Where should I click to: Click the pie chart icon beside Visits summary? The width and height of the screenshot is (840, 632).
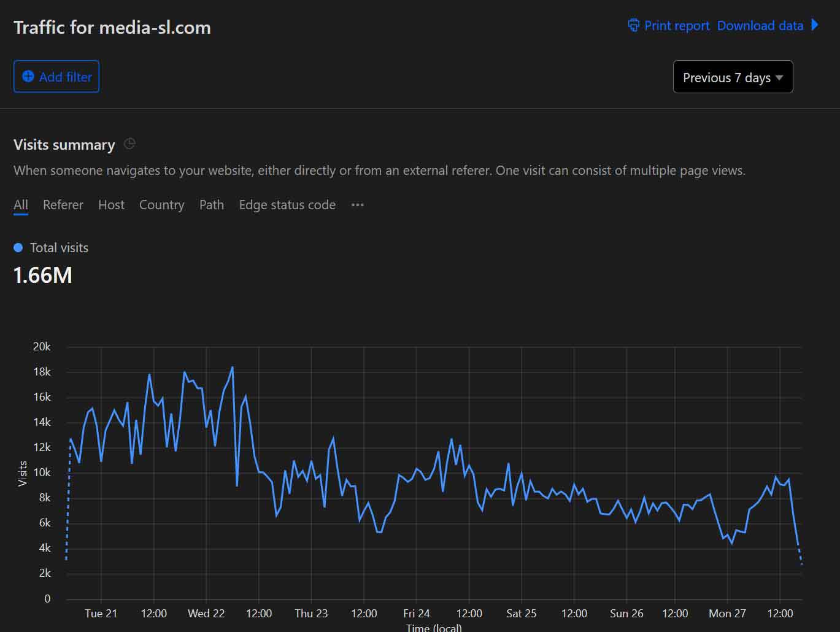click(x=129, y=144)
